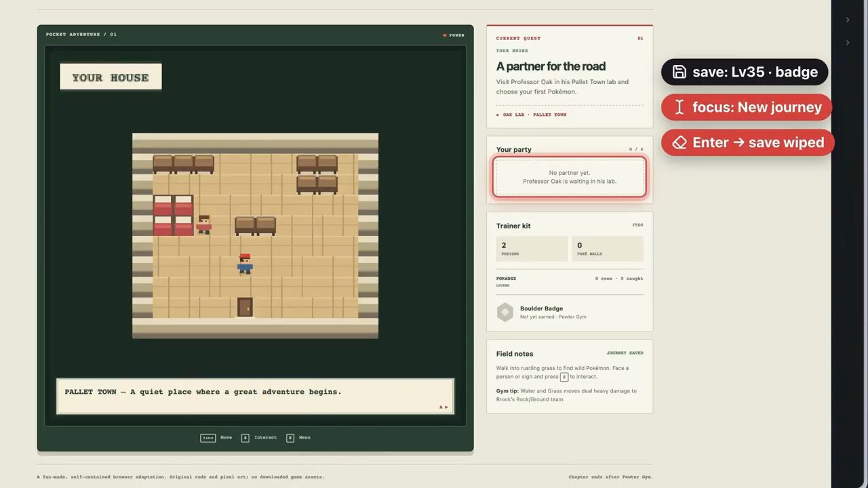This screenshot has width=868, height=488.
Task: Click the 'Move' control label
Action: coord(226,438)
